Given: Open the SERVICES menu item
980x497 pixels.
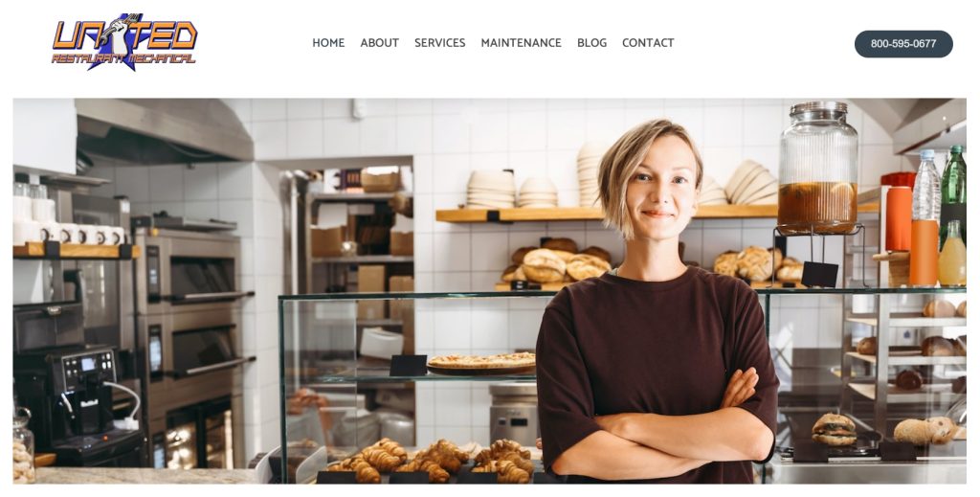Looking at the screenshot, I should (x=439, y=43).
